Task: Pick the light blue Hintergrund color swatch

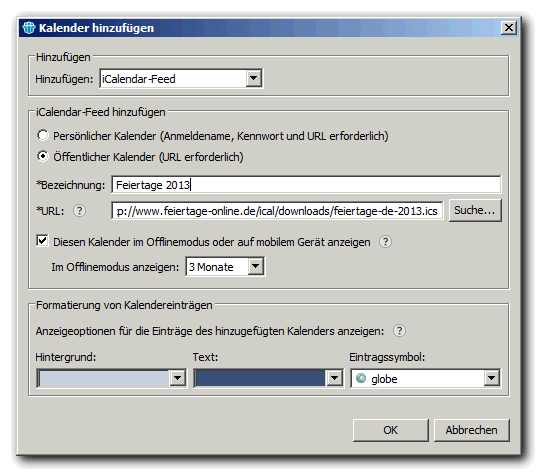Action: [104, 378]
